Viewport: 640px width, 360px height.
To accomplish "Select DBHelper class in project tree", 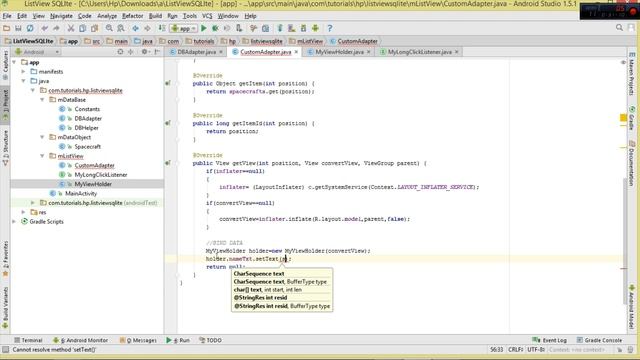I will coord(87,128).
